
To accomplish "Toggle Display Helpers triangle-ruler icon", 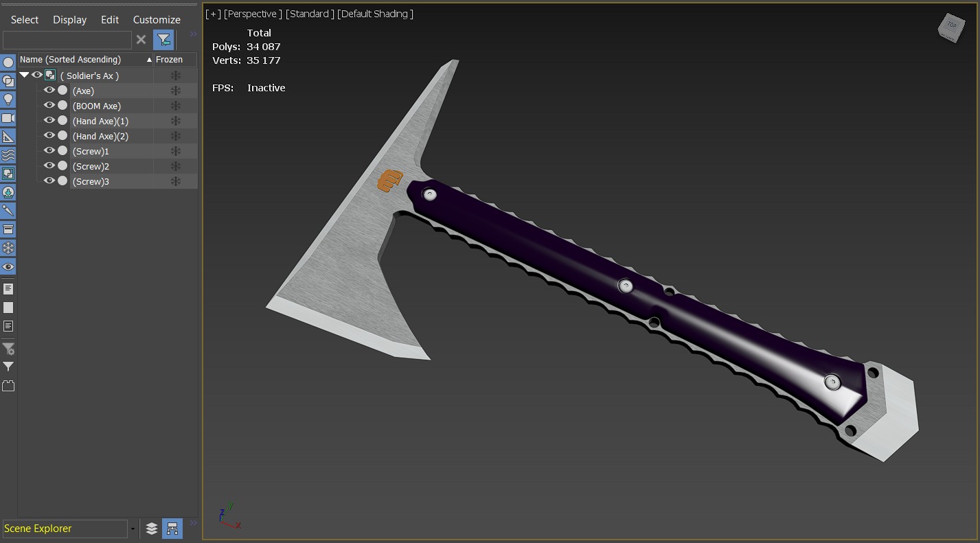I will point(8,137).
